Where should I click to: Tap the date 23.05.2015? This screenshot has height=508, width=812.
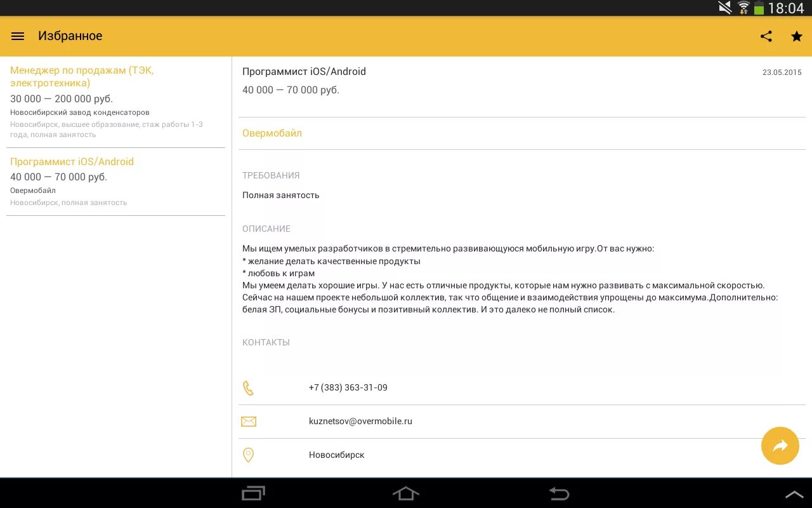782,72
